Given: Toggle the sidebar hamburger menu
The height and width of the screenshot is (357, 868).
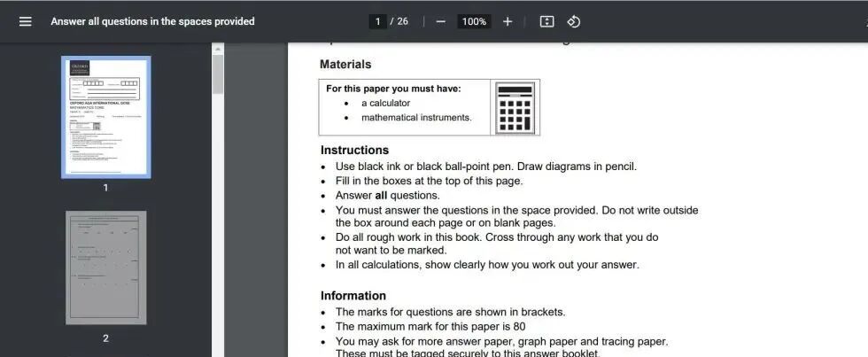Looking at the screenshot, I should click(26, 21).
